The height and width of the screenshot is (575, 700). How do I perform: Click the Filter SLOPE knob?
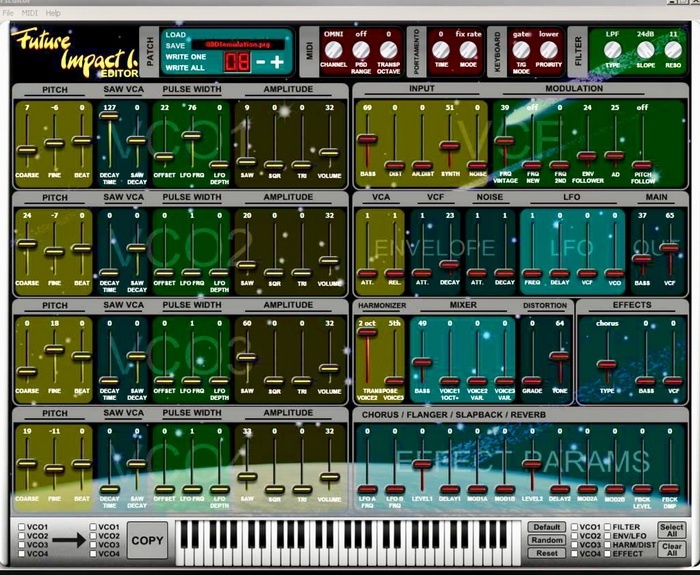tap(646, 50)
